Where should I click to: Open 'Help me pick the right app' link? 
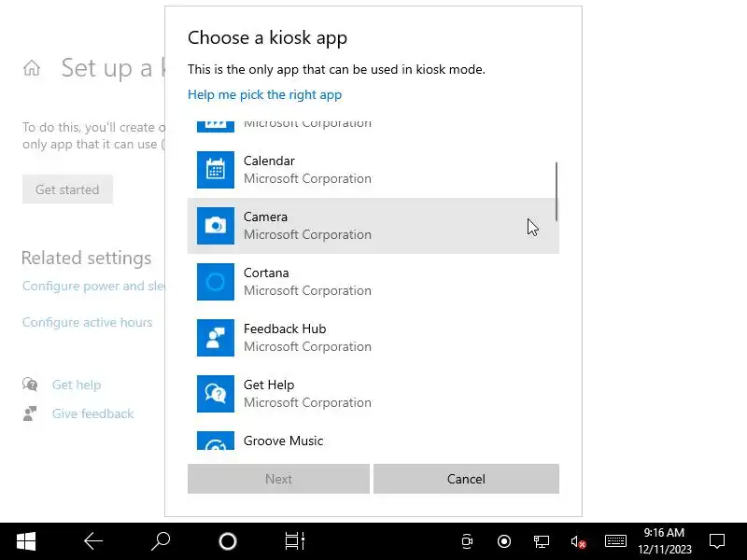[264, 95]
